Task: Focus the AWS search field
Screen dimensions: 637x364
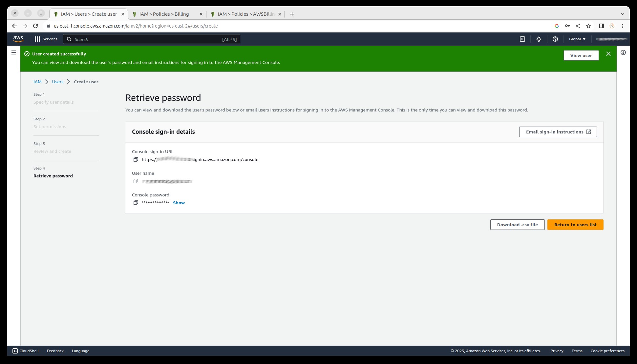Action: click(152, 39)
